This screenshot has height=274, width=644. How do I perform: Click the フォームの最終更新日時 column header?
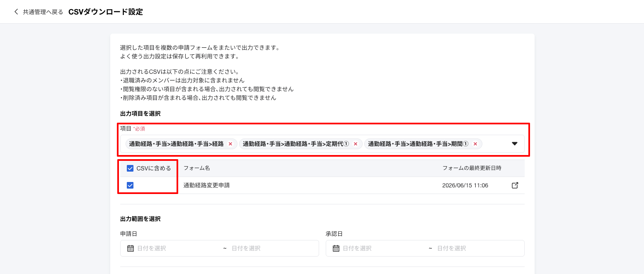click(x=472, y=168)
